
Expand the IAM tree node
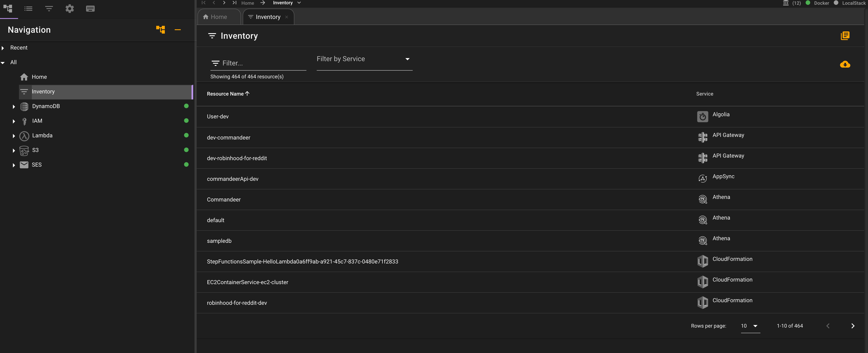point(14,121)
